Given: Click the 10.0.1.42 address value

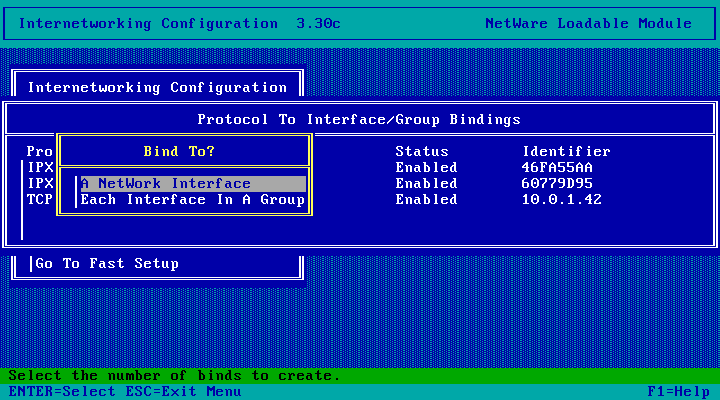Looking at the screenshot, I should tap(562, 200).
